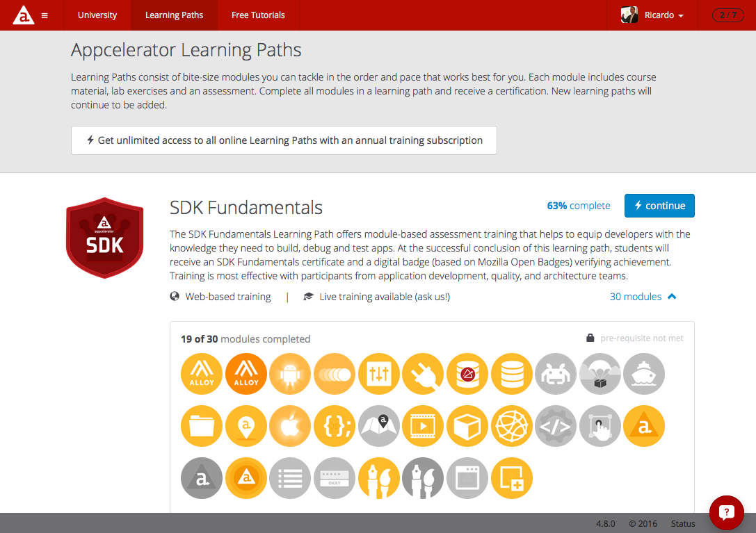Click the 'Web-based training' label

[220, 296]
